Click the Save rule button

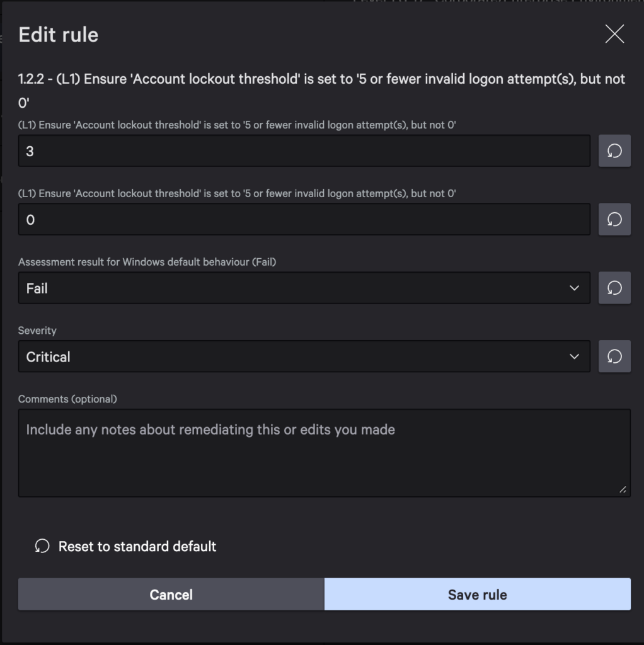[x=477, y=595]
